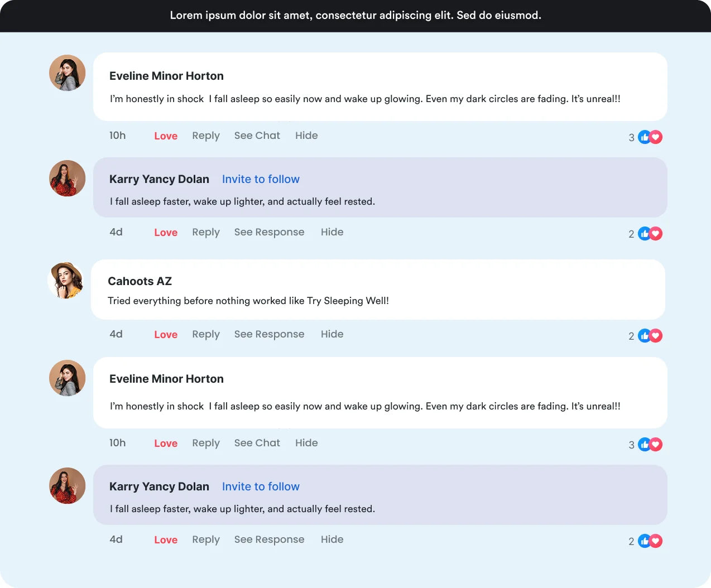Love the Cahoots AZ comment
Viewport: 711px width, 588px height.
coord(166,335)
